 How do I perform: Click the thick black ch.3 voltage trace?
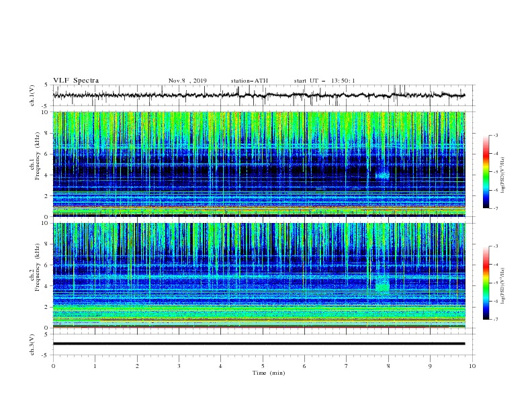click(x=259, y=344)
